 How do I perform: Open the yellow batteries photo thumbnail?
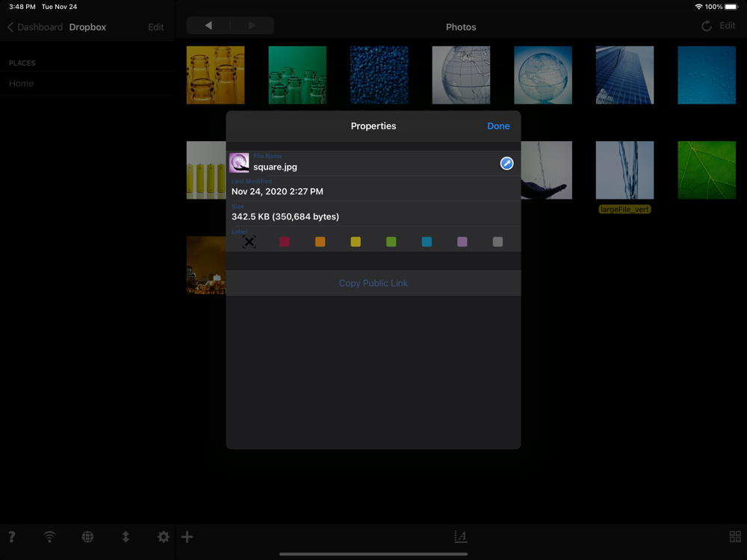(x=206, y=170)
